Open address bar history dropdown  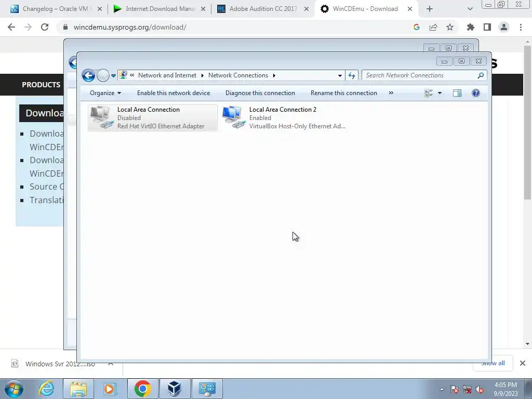[340, 75]
